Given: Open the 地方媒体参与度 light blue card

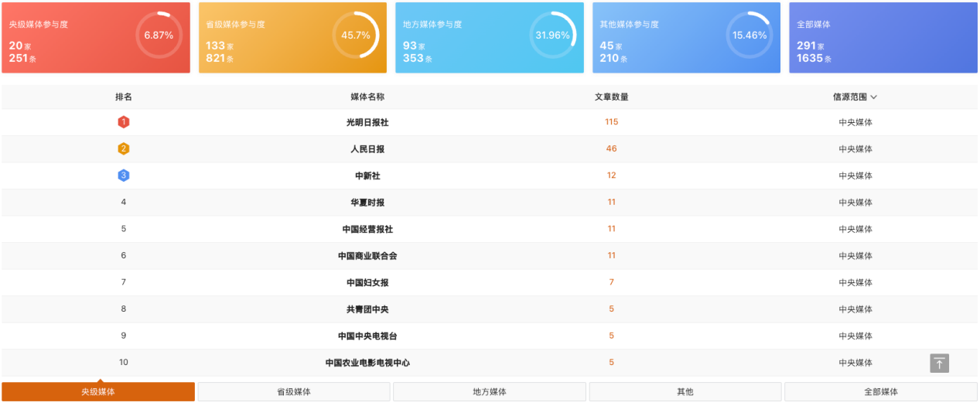Looking at the screenshot, I should click(490, 38).
